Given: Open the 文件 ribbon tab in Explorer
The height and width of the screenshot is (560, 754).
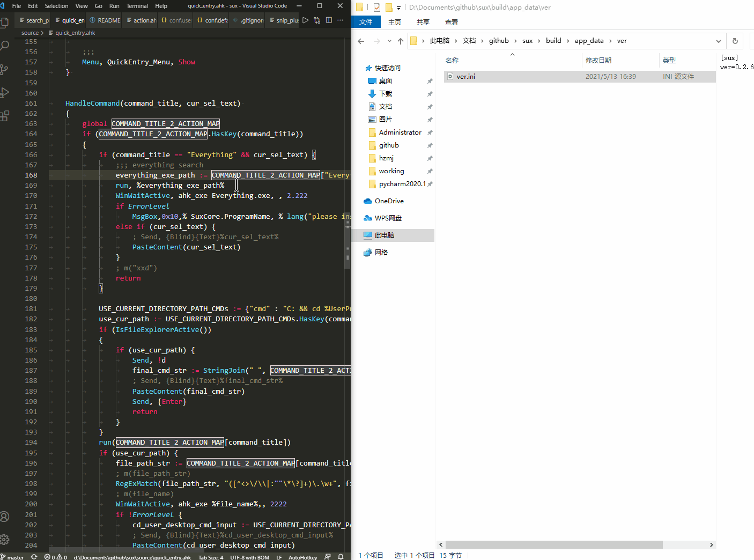Looking at the screenshot, I should (366, 22).
